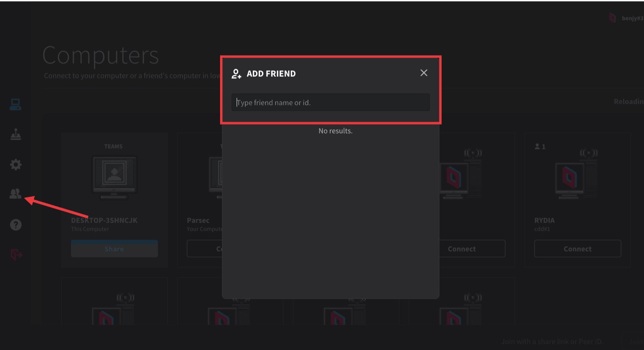Click the red Log out sidebar icon

click(x=16, y=255)
